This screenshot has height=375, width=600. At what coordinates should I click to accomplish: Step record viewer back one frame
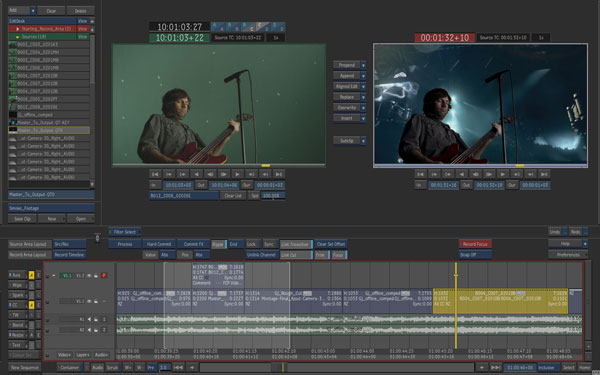click(476, 174)
